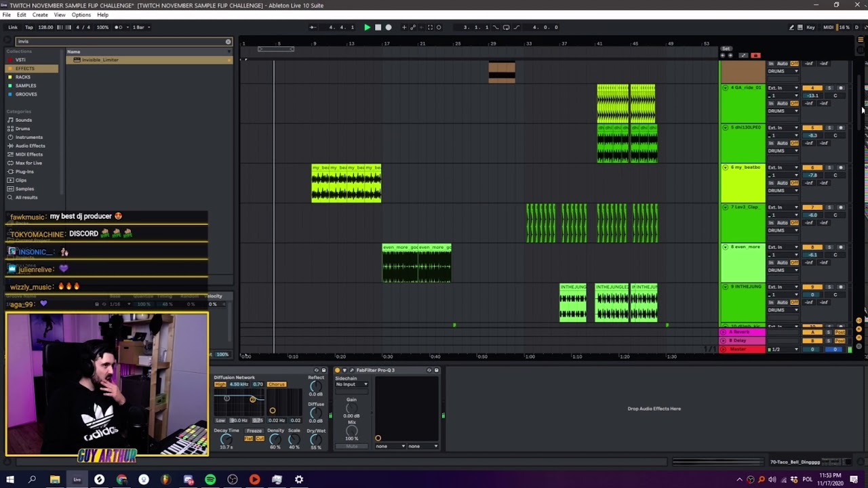Fold the 6 my_beatbo track
Image resolution: width=868 pixels, height=488 pixels.
(x=725, y=167)
